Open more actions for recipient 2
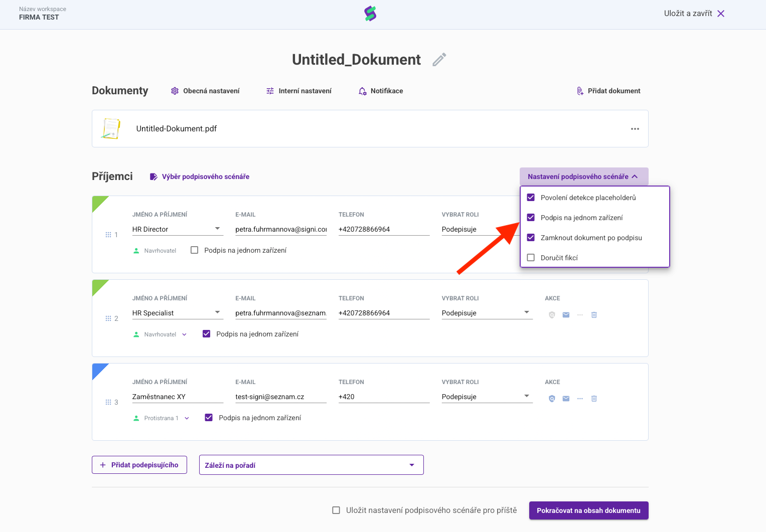The height and width of the screenshot is (532, 766). [580, 315]
